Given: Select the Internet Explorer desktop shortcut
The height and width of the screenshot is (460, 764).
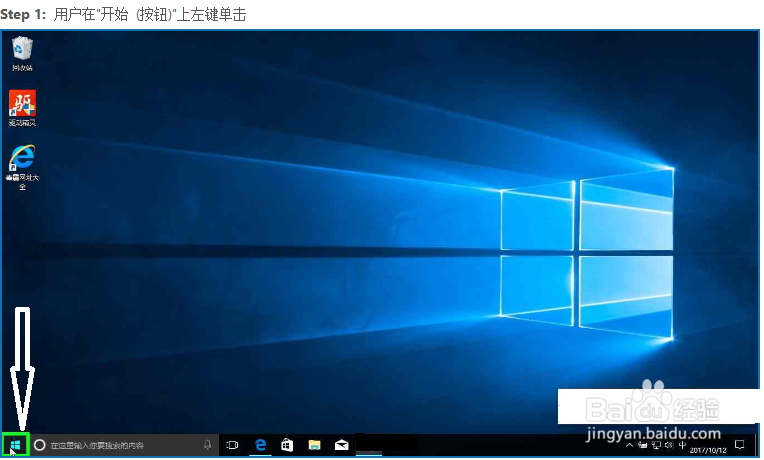Looking at the screenshot, I should (22, 167).
